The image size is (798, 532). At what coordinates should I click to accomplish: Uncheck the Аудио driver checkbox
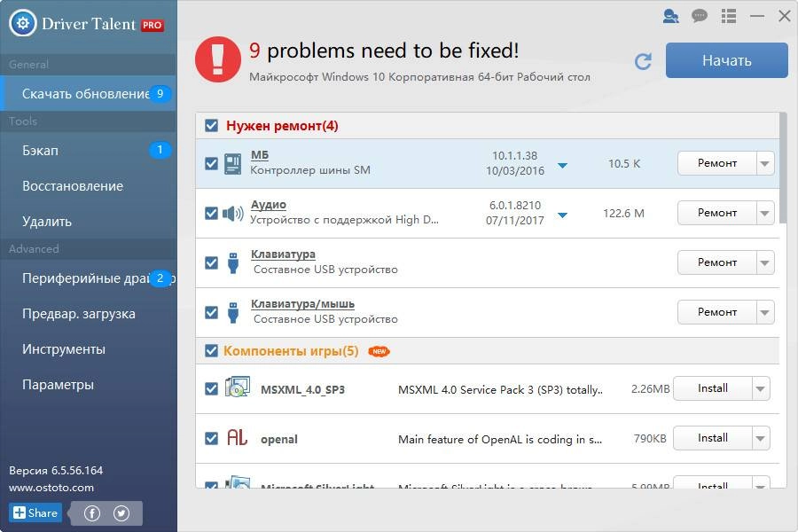(211, 214)
